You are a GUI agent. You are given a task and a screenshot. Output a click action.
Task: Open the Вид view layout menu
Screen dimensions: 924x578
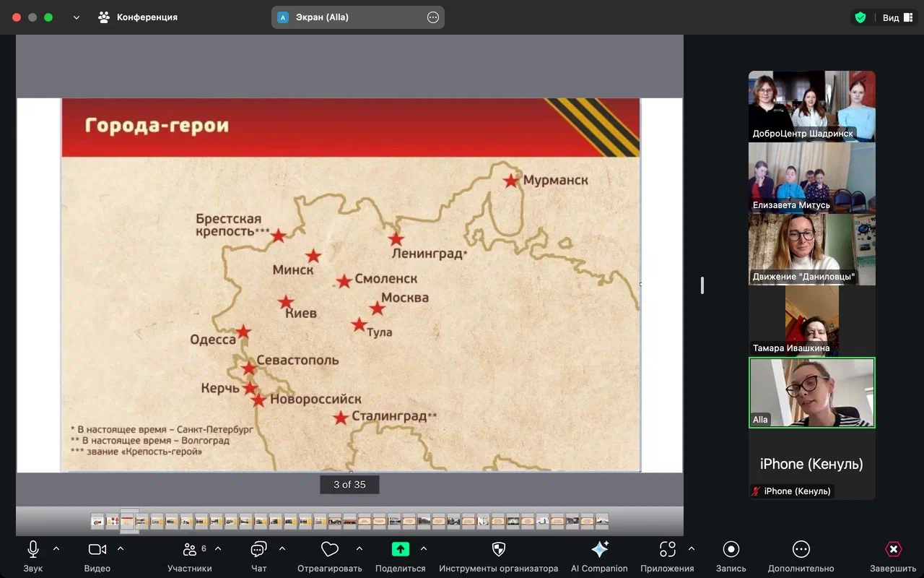coord(897,17)
